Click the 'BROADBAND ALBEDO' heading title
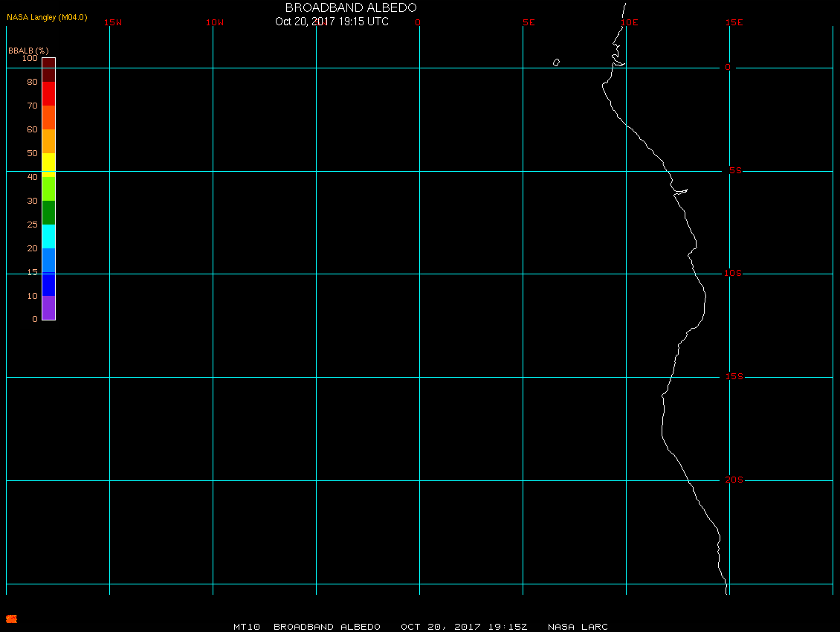Viewport: 840px width, 632px height. [351, 7]
